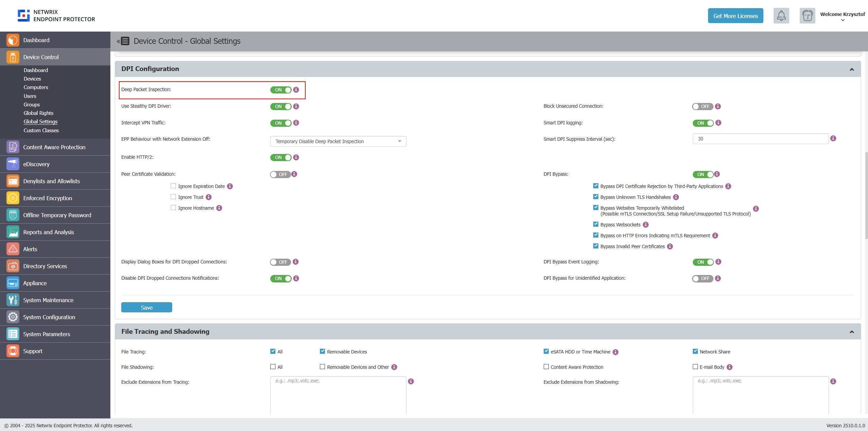Select the Content Aware Protection module
This screenshot has width=868, height=431.
tap(54, 147)
